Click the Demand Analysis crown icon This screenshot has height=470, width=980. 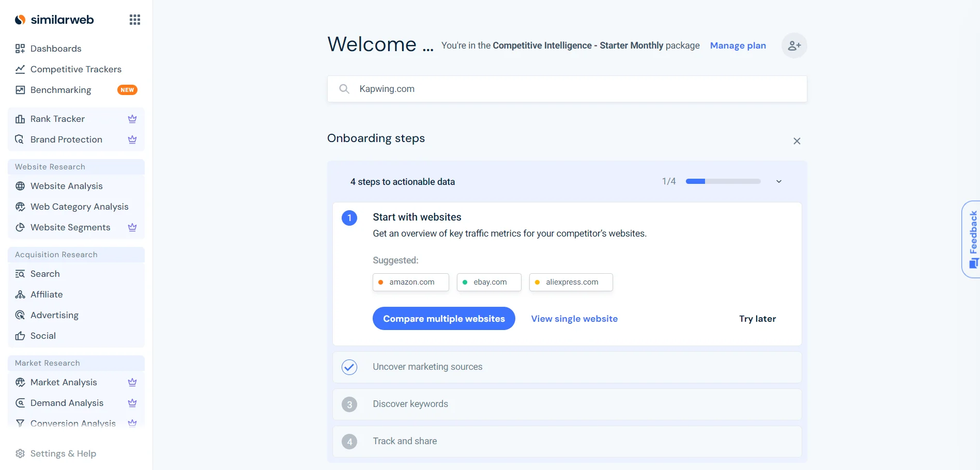point(132,403)
